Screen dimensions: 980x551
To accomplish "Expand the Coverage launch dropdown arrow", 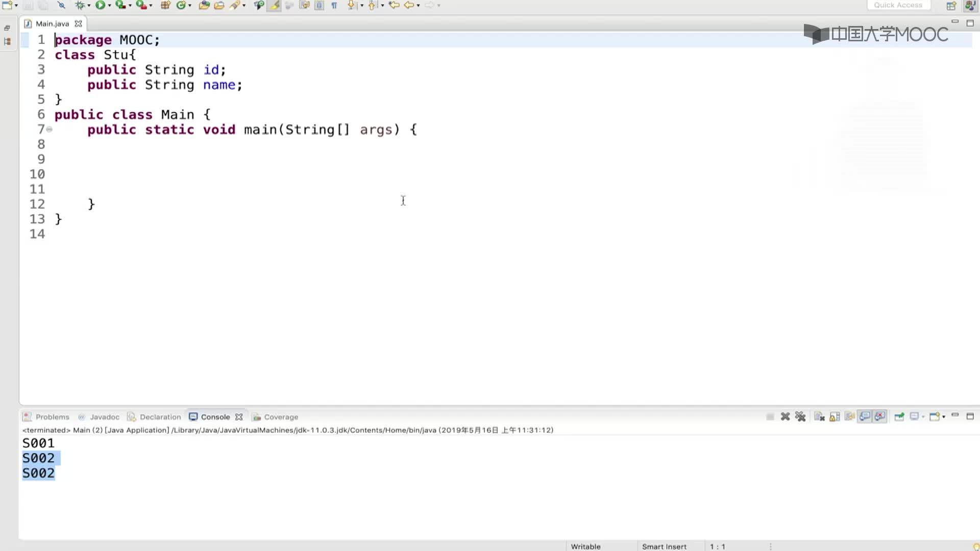I will point(130,6).
